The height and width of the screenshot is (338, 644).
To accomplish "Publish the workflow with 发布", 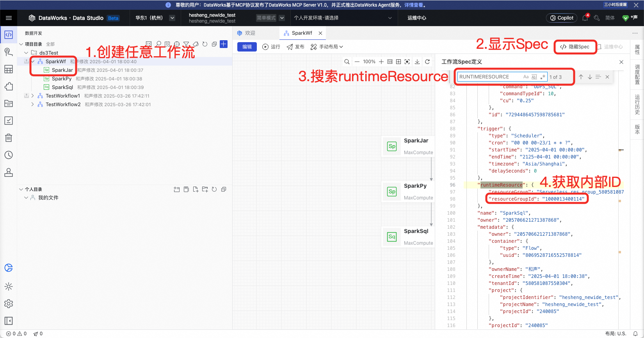I will point(295,47).
